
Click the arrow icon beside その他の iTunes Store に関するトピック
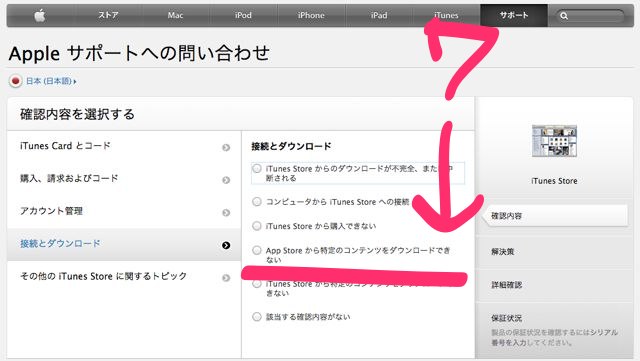(x=226, y=278)
